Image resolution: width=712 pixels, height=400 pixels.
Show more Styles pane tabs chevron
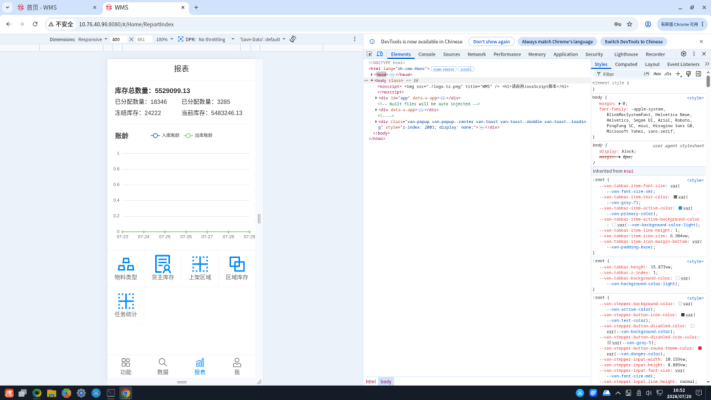(707, 64)
